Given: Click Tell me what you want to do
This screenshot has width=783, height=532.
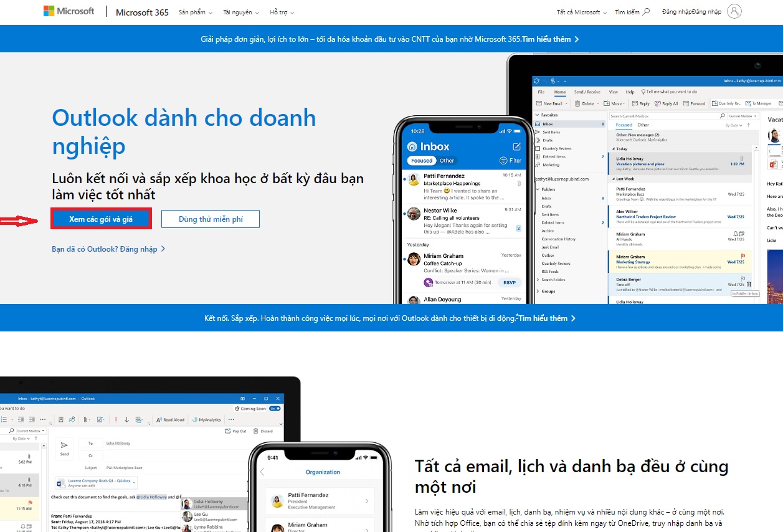Looking at the screenshot, I should (669, 92).
